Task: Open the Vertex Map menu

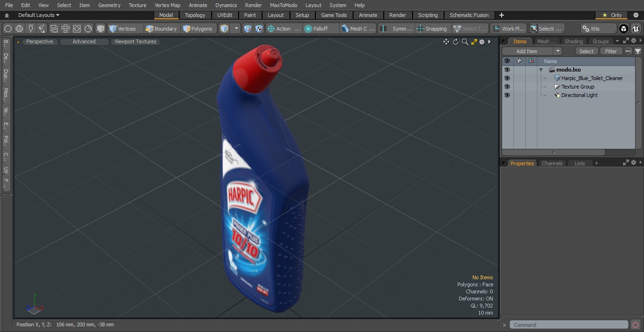Action: tap(167, 5)
